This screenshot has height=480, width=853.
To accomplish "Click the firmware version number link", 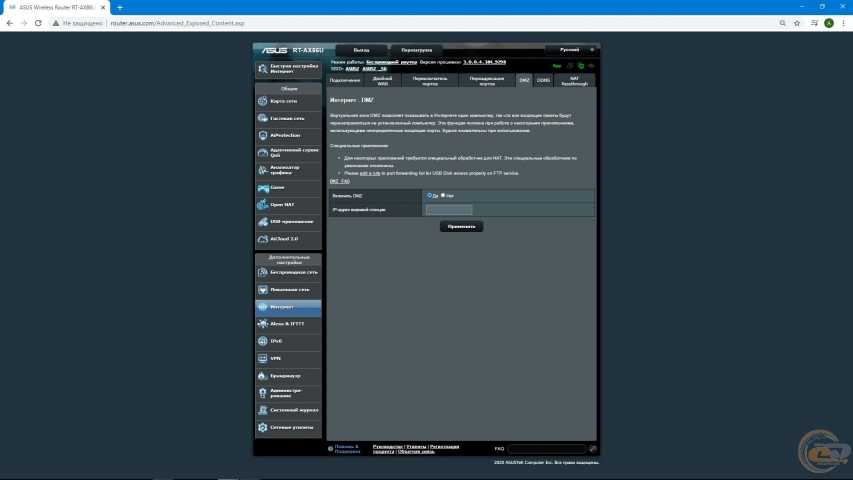I will coord(485,62).
